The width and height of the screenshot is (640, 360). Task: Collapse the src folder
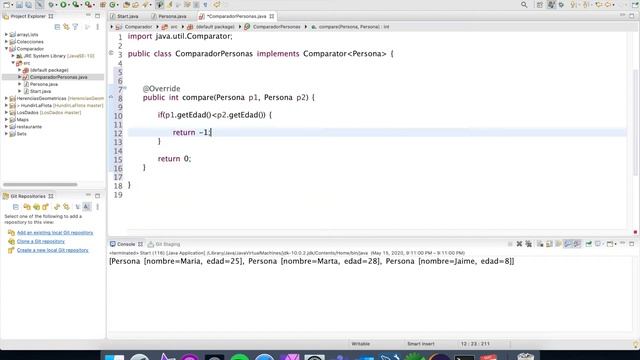click(13, 63)
